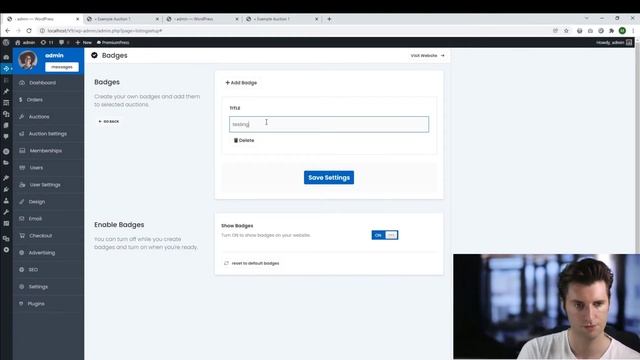Open a new browser tab
Image resolution: width=640 pixels, height=360 pixels.
coord(329,19)
